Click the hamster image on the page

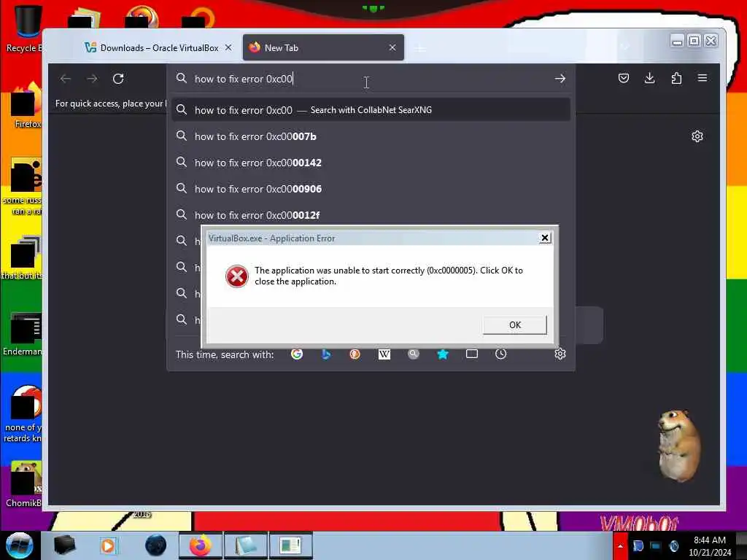point(678,446)
